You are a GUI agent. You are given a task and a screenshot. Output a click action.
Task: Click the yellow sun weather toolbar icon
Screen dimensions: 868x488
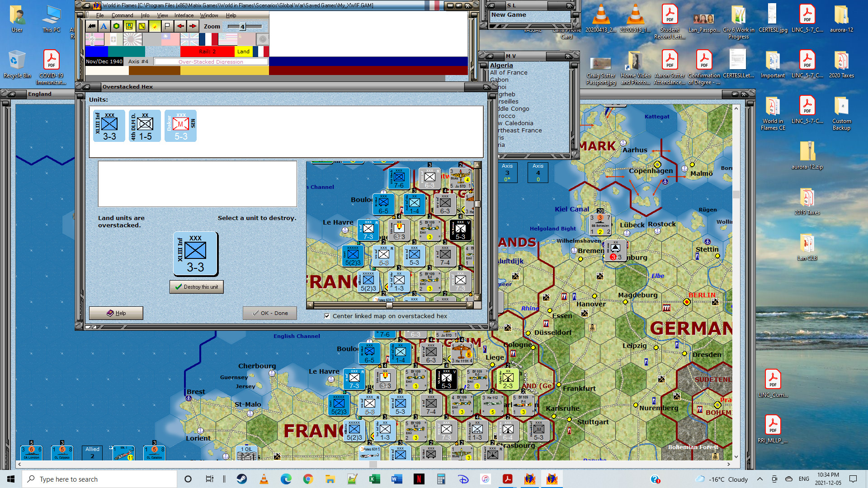click(x=155, y=26)
